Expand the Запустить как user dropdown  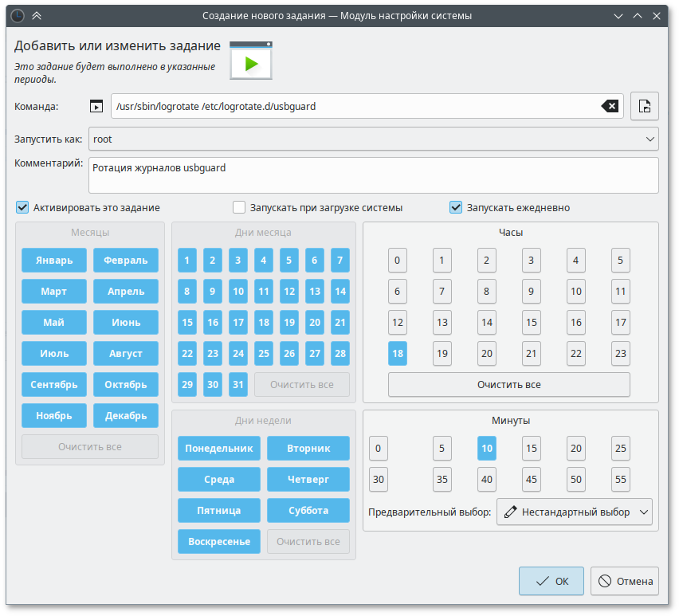373,139
